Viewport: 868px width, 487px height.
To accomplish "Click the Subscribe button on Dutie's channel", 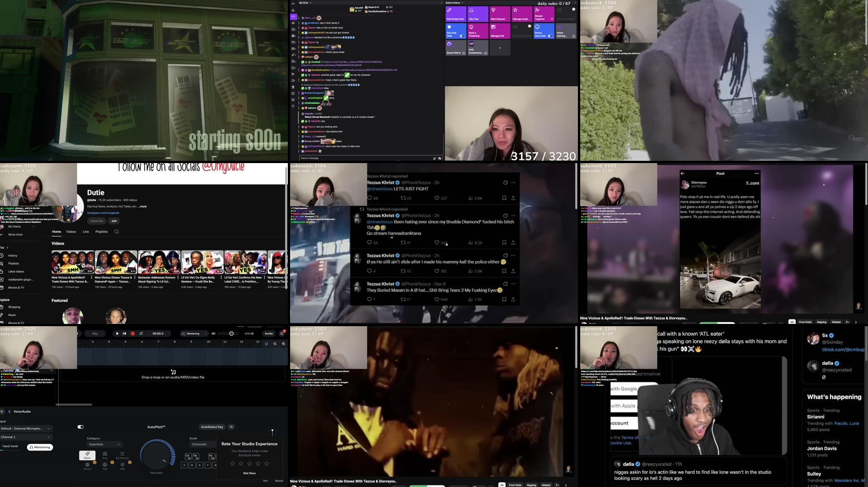I will tap(96, 221).
